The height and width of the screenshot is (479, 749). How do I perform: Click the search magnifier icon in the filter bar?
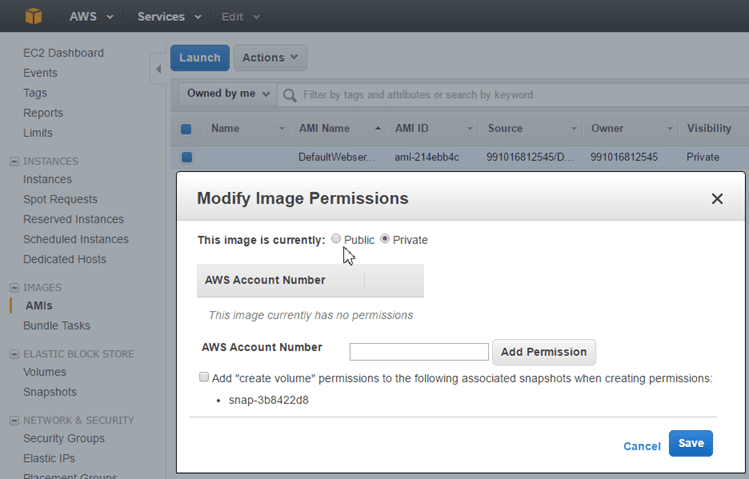(x=289, y=95)
